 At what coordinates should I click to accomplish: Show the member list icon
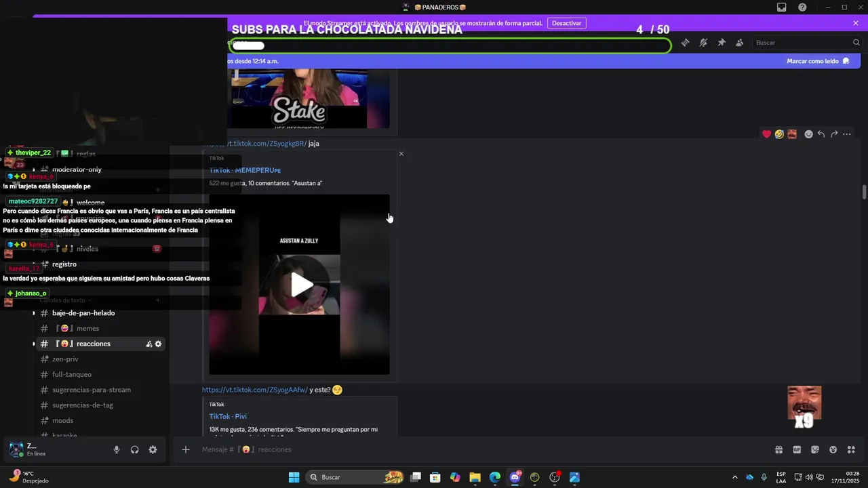point(739,43)
